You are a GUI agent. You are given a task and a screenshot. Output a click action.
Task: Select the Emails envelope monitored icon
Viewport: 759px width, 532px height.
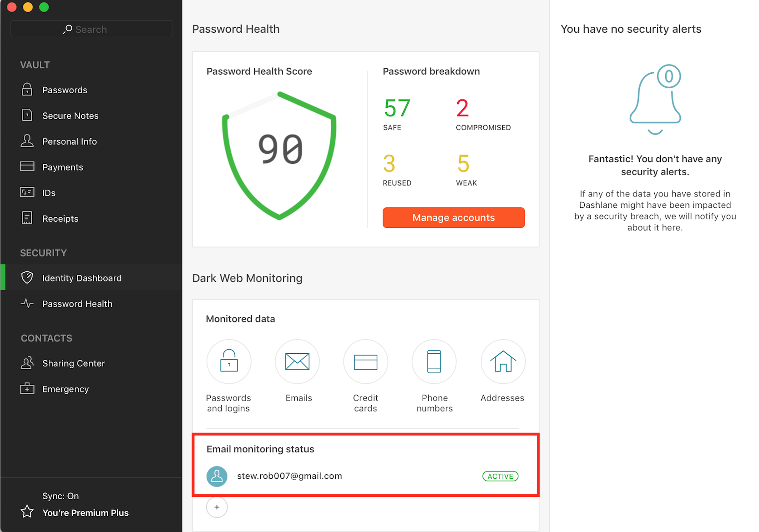298,361
